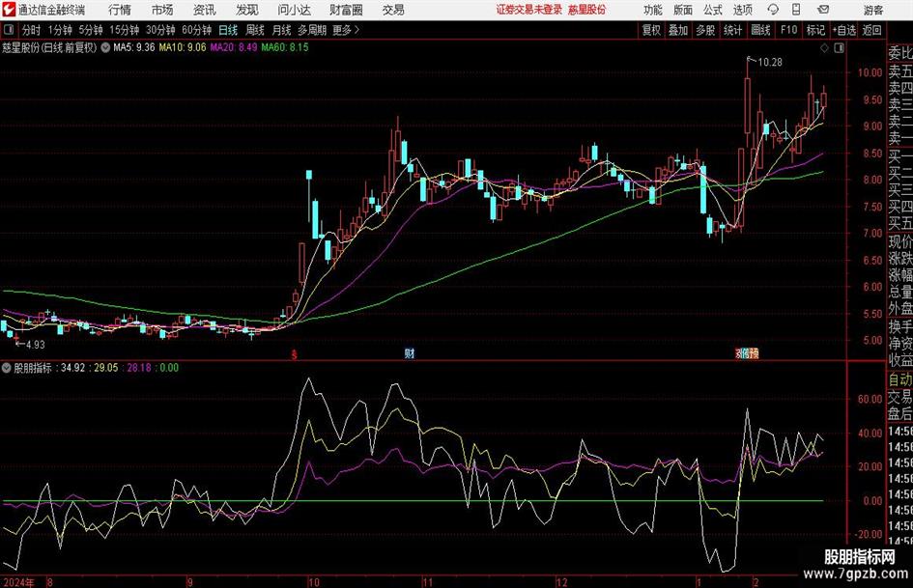Add stock via +自选 button

point(843,30)
